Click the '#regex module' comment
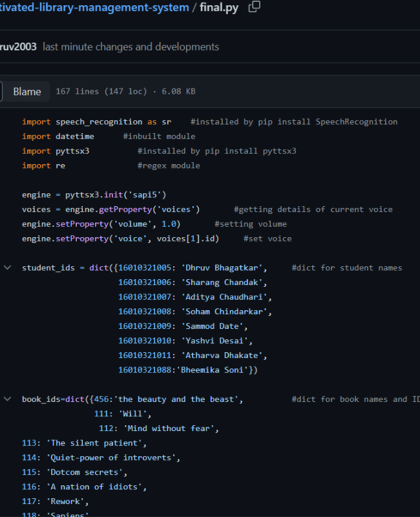420x517 pixels. pos(169,165)
